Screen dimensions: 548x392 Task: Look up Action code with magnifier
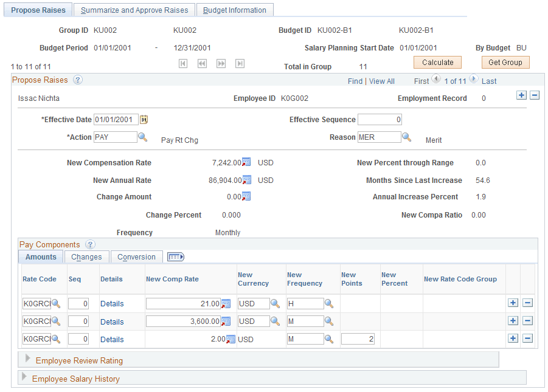(x=142, y=137)
